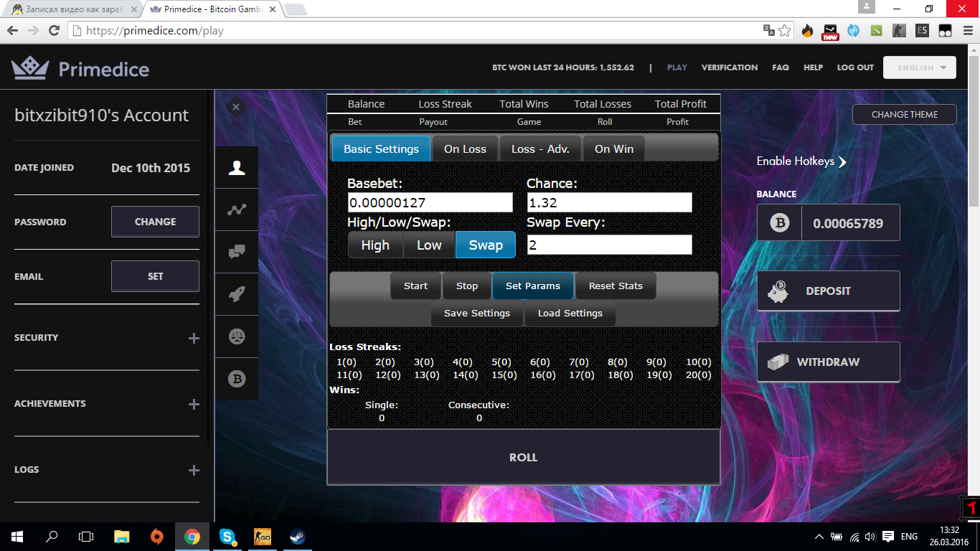This screenshot has height=551, width=980.
Task: Click the Chance input field
Action: point(610,202)
